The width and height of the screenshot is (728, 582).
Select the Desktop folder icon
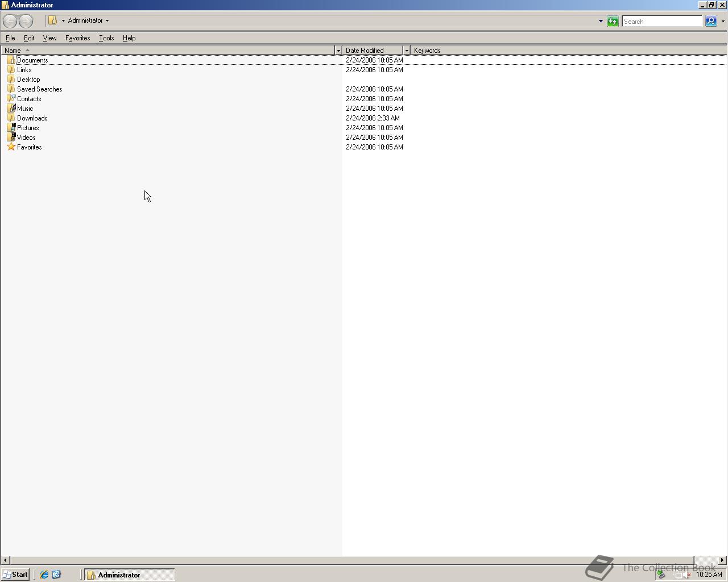(11, 79)
